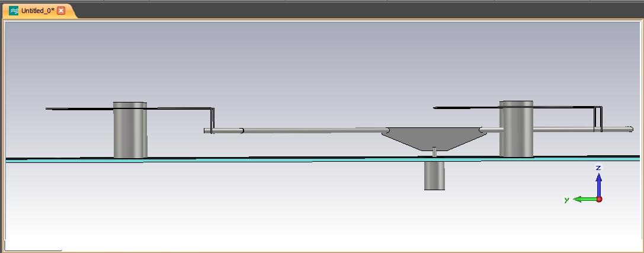Click the red origin sphere of axis triad

click(x=599, y=199)
